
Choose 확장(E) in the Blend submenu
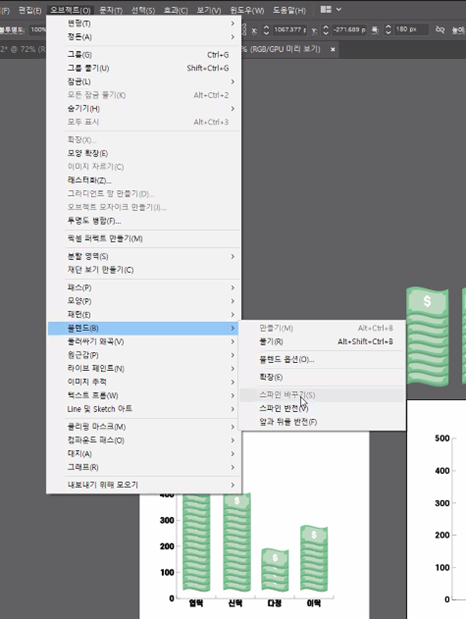click(322, 377)
